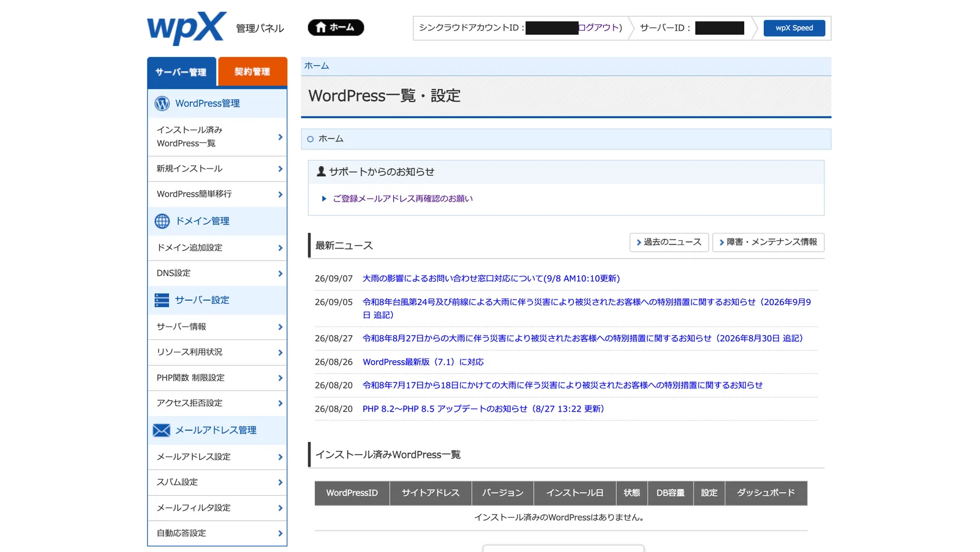Click chevron beside メールアドレス設定
Image resolution: width=980 pixels, height=552 pixels.
pyautogui.click(x=280, y=457)
